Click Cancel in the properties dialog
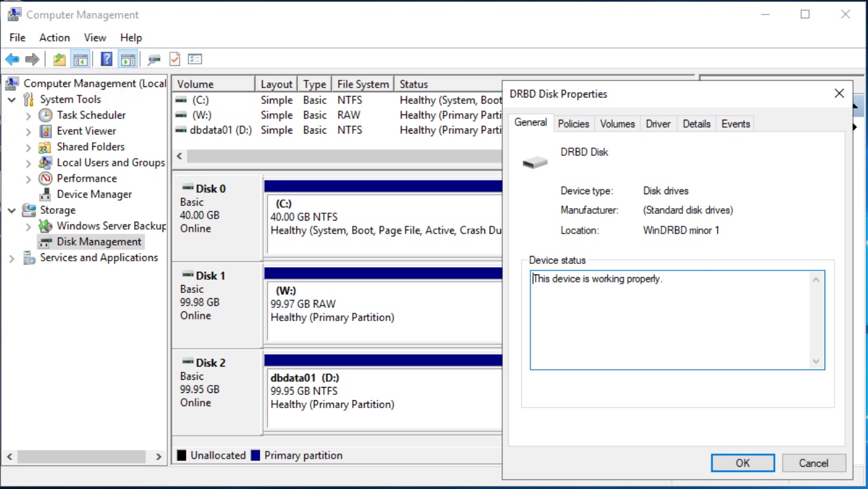This screenshot has height=489, width=868. point(813,463)
